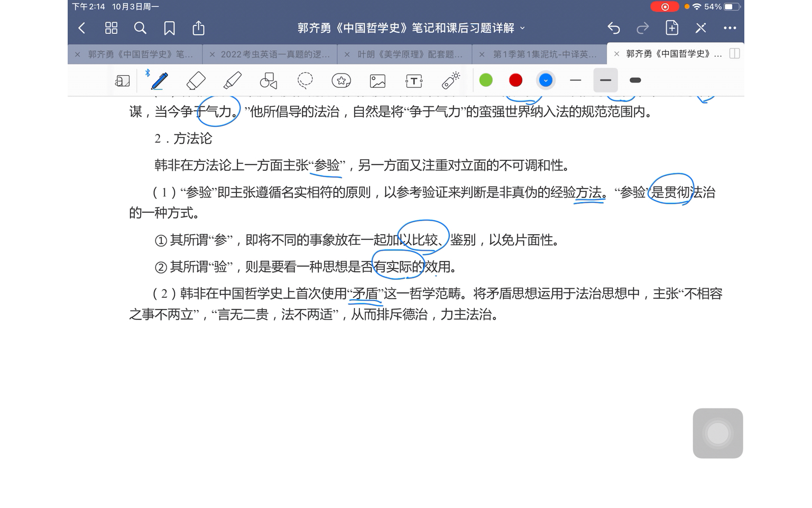Bookmark the current page
This screenshot has height=508, width=812.
tap(169, 28)
